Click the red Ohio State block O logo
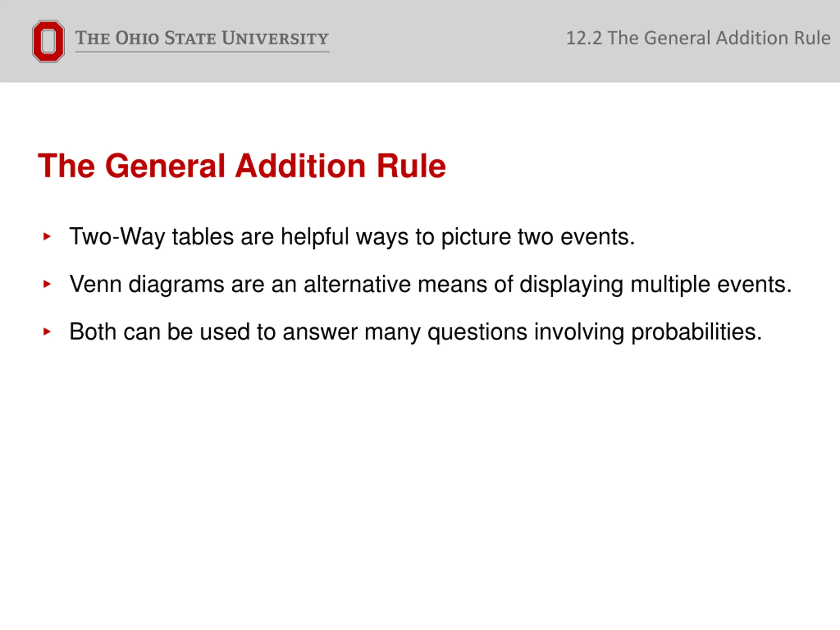 click(48, 41)
